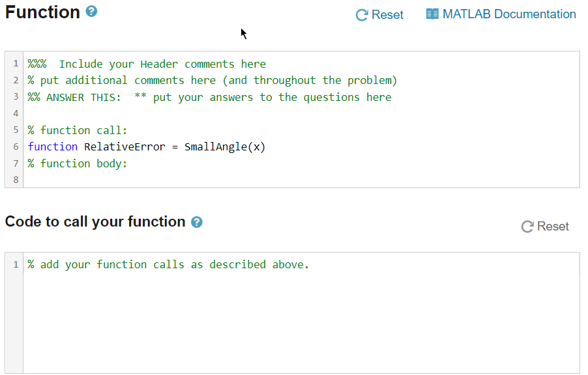The height and width of the screenshot is (375, 588).
Task: Click the open-book MATLAB Documentation icon
Action: pyautogui.click(x=433, y=14)
